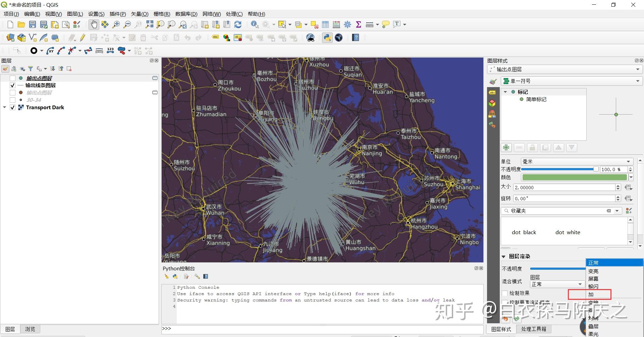Click the Identify Features tool
The width and height of the screenshot is (644, 337).
pos(255,24)
